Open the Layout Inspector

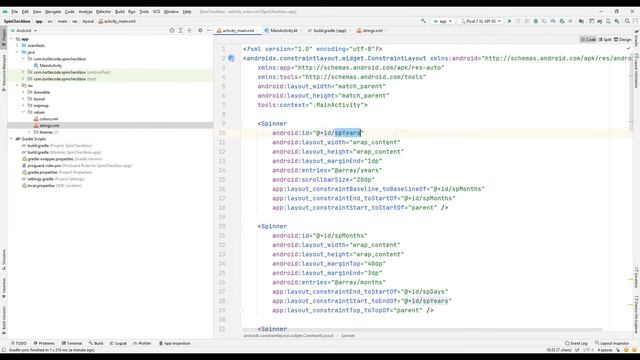pos(612,343)
